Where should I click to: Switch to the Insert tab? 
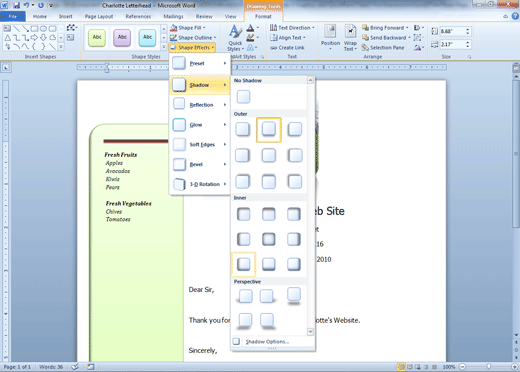click(65, 16)
